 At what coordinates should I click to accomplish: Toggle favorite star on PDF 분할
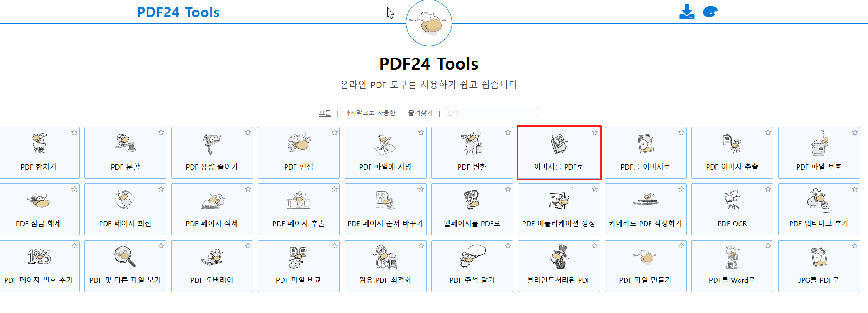(x=161, y=132)
